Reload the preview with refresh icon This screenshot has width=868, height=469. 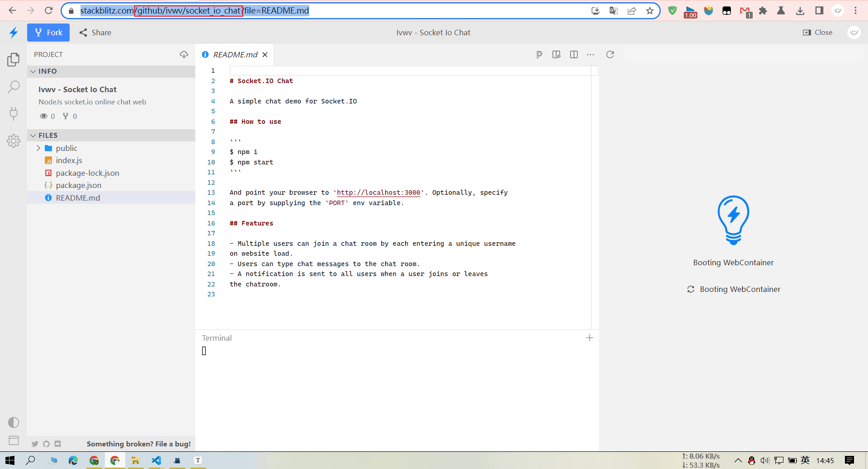610,55
